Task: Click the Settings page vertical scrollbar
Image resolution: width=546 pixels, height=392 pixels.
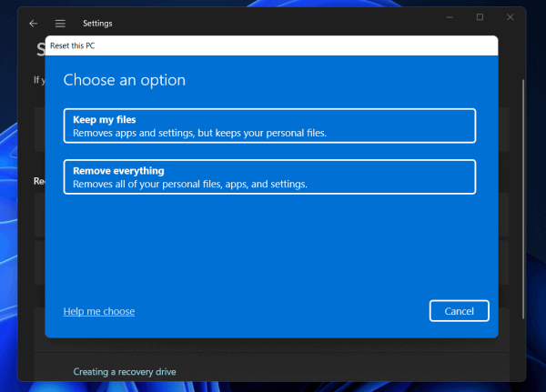Action: (x=523, y=199)
